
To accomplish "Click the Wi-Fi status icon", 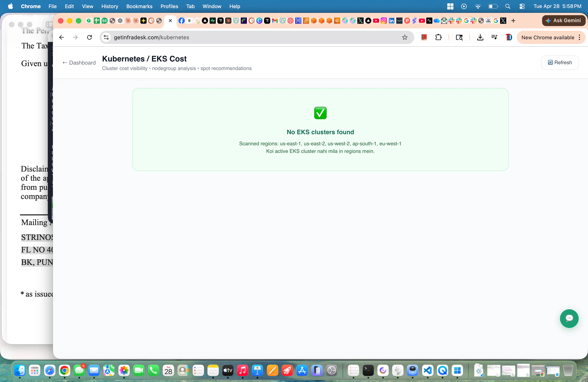I will 478,6.
